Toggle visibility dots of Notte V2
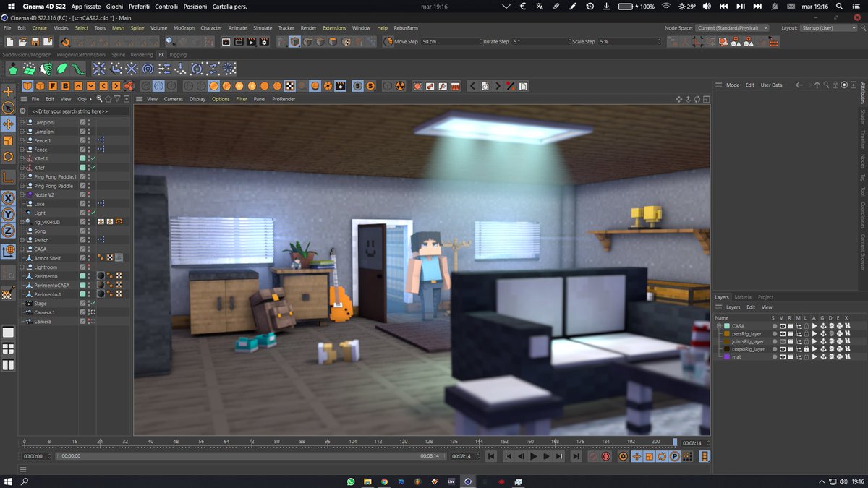This screenshot has height=488, width=868. 89,194
